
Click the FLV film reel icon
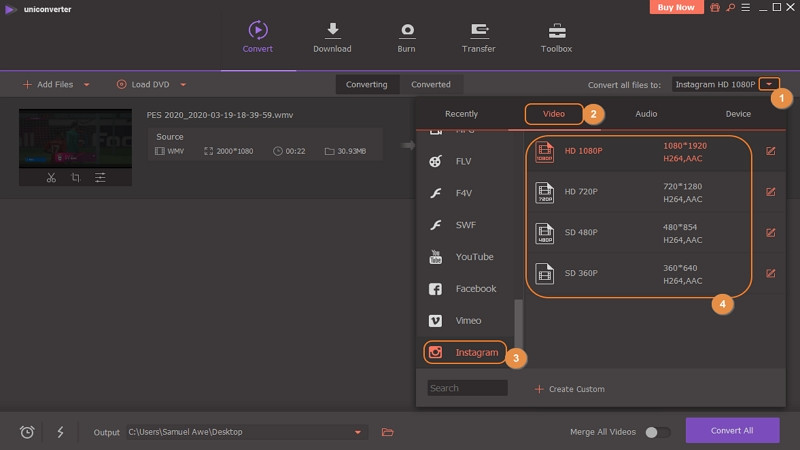pos(435,161)
